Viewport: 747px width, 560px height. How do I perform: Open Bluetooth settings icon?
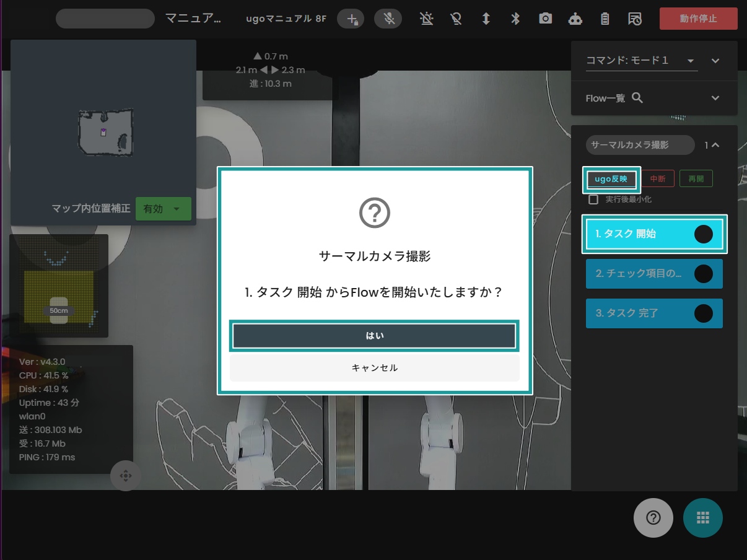tap(515, 19)
